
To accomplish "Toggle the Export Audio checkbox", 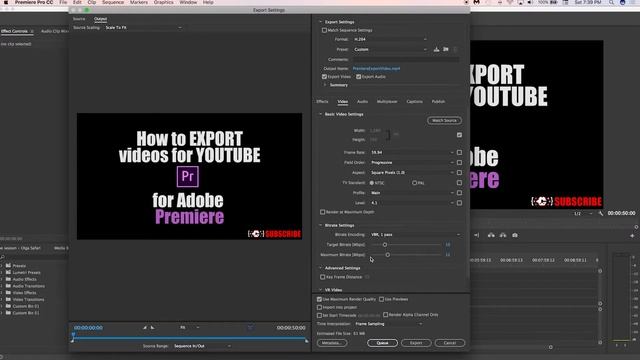I will pyautogui.click(x=358, y=77).
